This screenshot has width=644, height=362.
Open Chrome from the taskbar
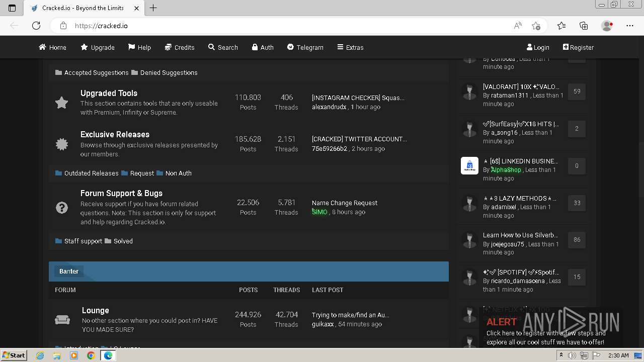click(x=91, y=355)
